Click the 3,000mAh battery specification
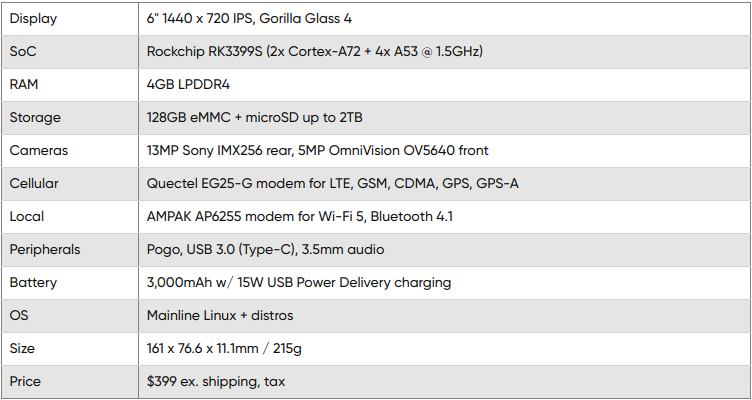Image resolution: width=752 pixels, height=400 pixels. click(x=298, y=282)
